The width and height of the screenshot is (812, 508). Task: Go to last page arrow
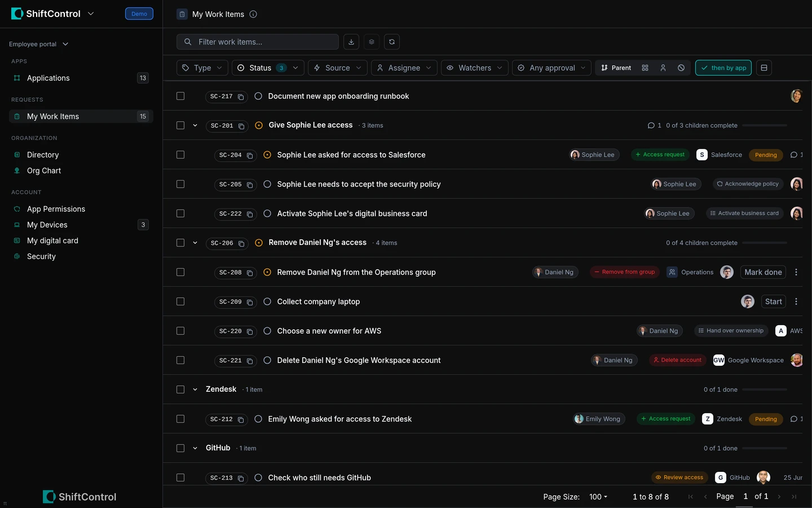coord(794,497)
